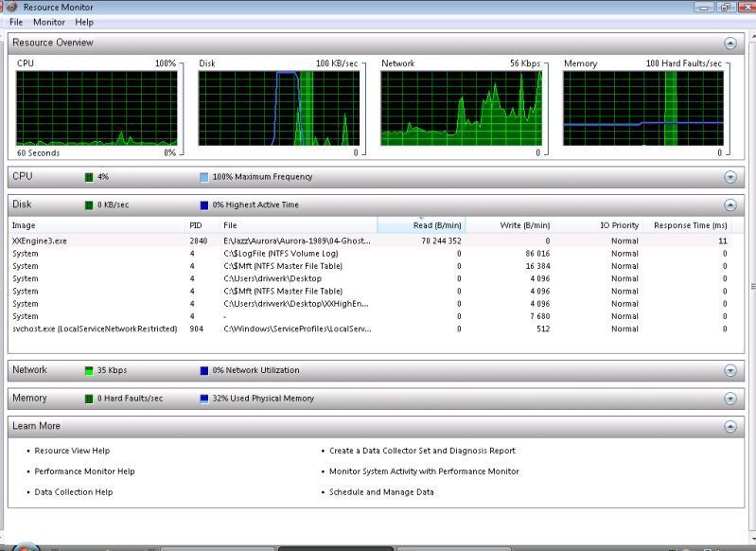756x551 pixels.
Task: Click response time value 11
Action: [722, 240]
